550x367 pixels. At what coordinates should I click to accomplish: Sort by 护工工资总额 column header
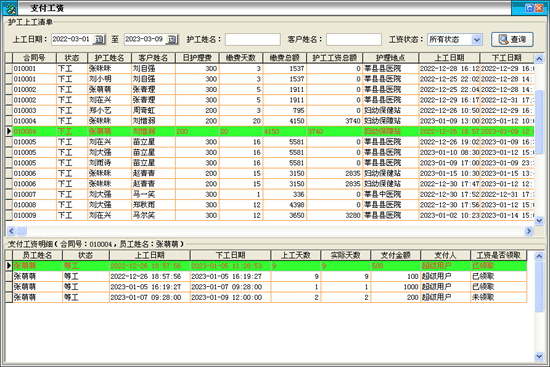pyautogui.click(x=335, y=58)
